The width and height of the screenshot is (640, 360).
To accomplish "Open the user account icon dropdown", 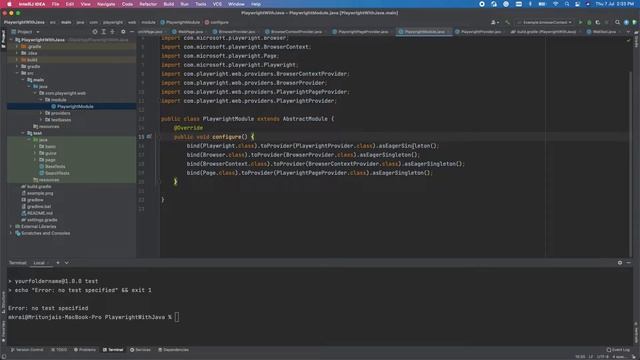I will pyautogui.click(x=494, y=22).
